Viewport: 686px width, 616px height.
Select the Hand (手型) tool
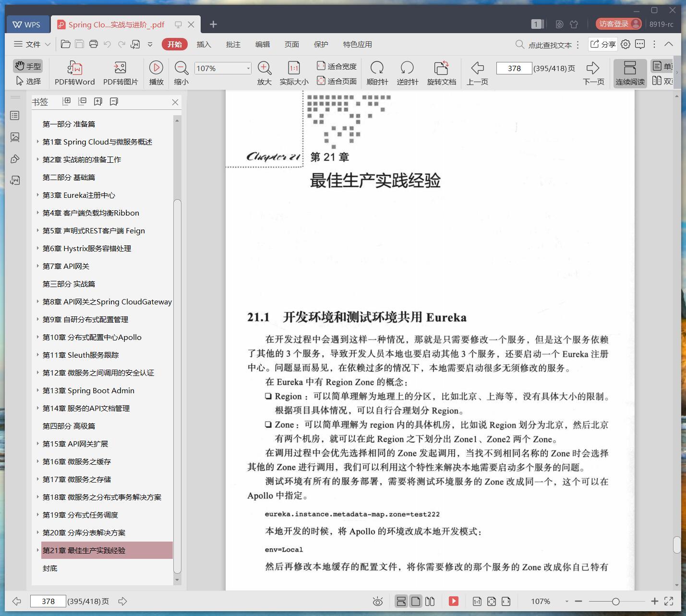[28, 66]
